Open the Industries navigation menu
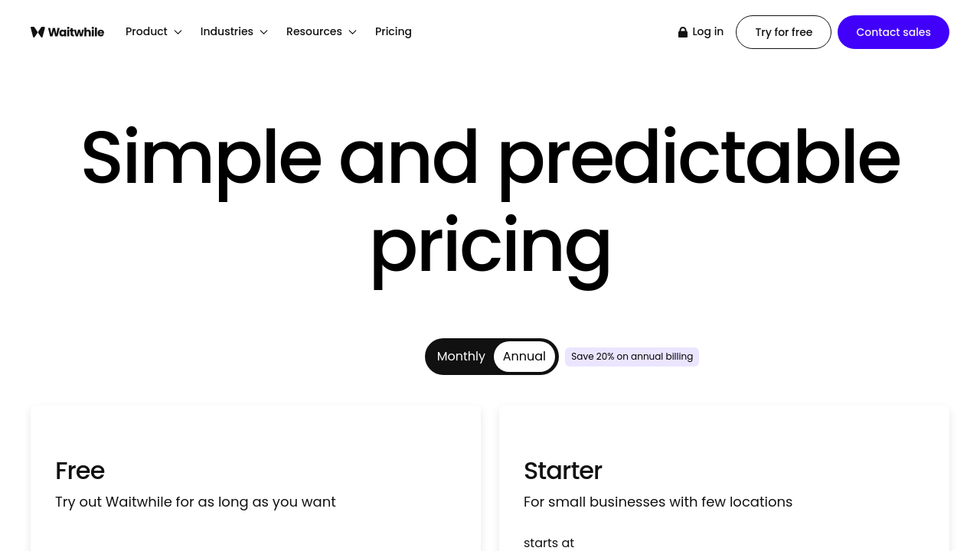Viewport: 980px width, 551px height. point(227,32)
